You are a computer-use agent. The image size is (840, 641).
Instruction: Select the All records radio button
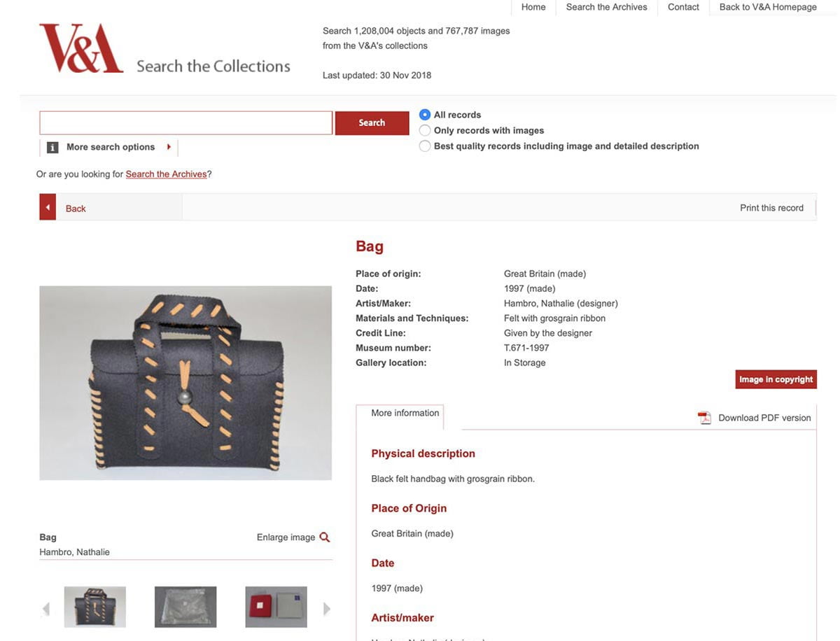tap(425, 115)
